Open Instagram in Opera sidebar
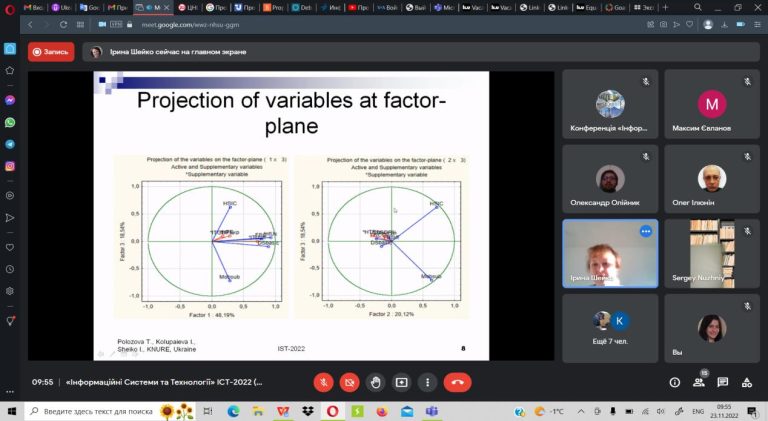Screen dimensions: 768x421 click(x=10, y=166)
